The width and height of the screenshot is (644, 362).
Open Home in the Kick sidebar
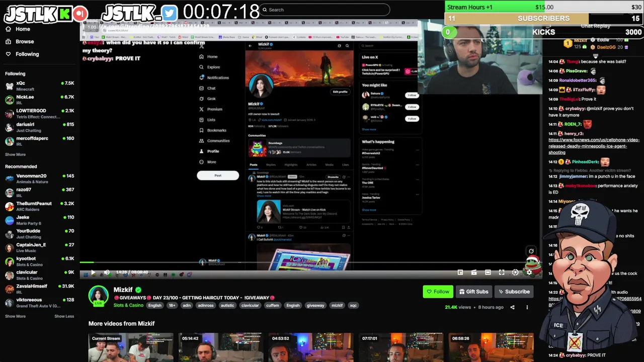click(18, 29)
